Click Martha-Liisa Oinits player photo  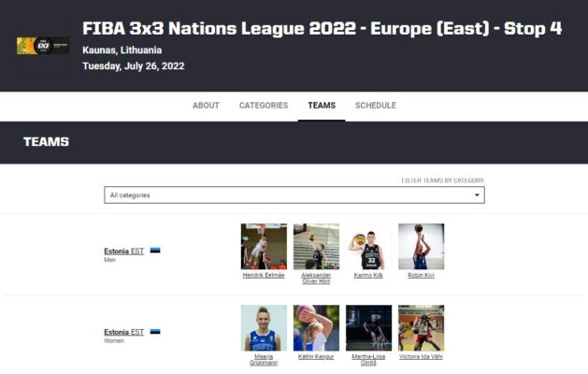pyautogui.click(x=368, y=328)
